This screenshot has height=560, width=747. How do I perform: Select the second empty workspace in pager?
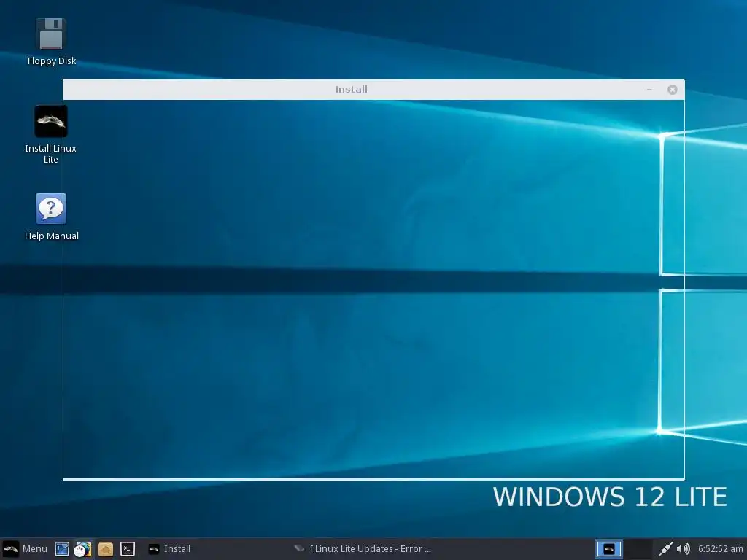tap(638, 549)
